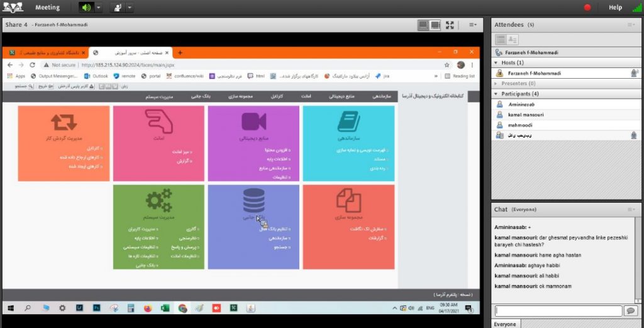Screen dimensions: 644x328
Task: Open the Meeting menu
Action: pyautogui.click(x=47, y=8)
